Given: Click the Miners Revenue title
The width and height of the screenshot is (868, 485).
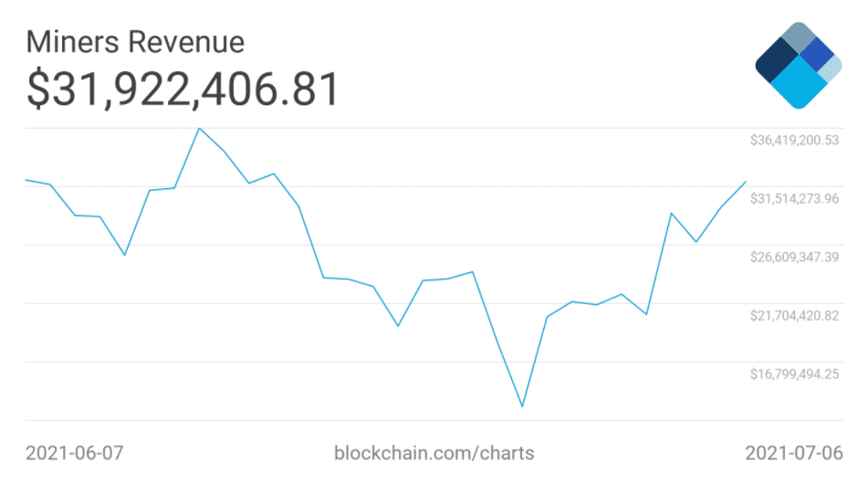Looking at the screenshot, I should click(135, 42).
